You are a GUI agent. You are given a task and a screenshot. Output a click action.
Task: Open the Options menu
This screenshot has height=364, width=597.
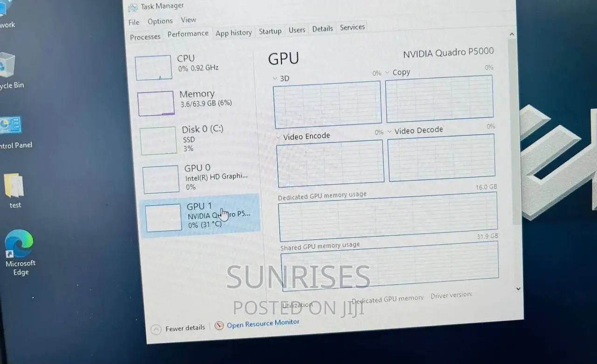pos(160,21)
